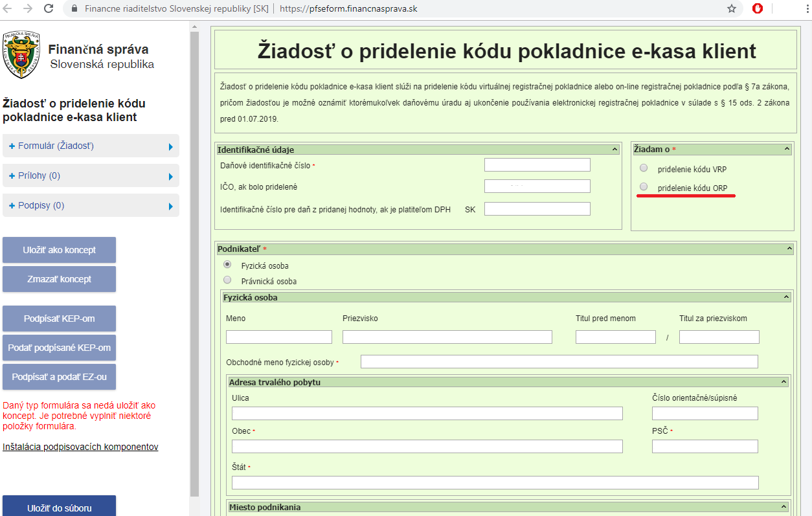Expand the Formulár (Žiadosť) section
Screen dimensions: 812x516
pyautogui.click(x=91, y=146)
